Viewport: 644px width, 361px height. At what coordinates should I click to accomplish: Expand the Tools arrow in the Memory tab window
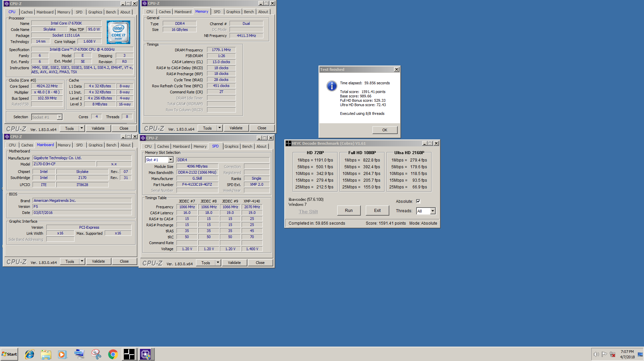click(219, 128)
